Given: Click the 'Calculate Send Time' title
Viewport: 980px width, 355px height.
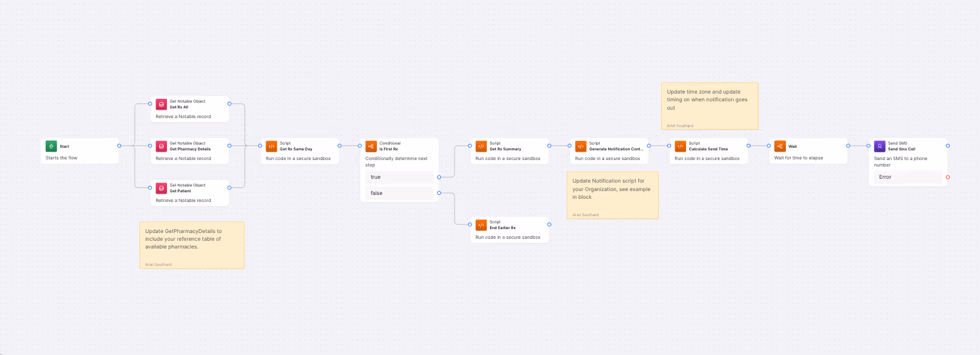Looking at the screenshot, I should [708, 149].
